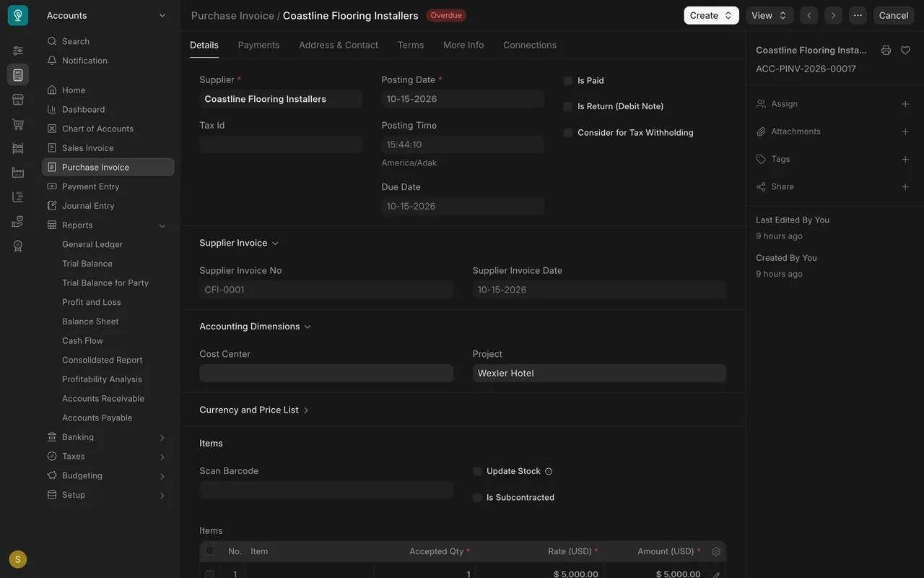Open the Accounting workspace calculator icon in the rail
924x578 pixels.
(x=18, y=75)
